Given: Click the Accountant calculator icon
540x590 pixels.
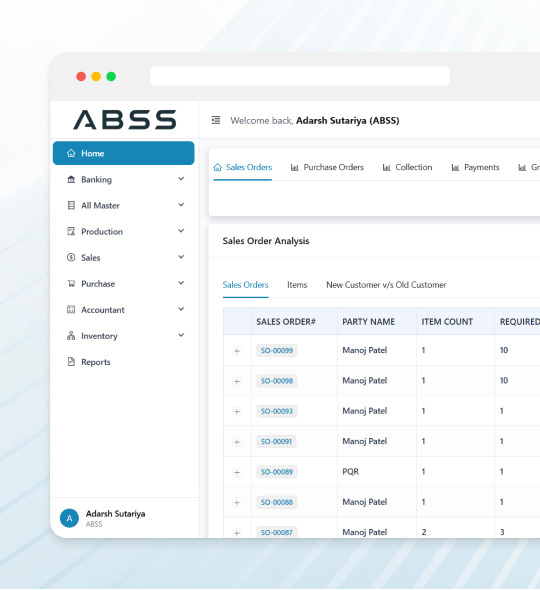Looking at the screenshot, I should pyautogui.click(x=71, y=310).
